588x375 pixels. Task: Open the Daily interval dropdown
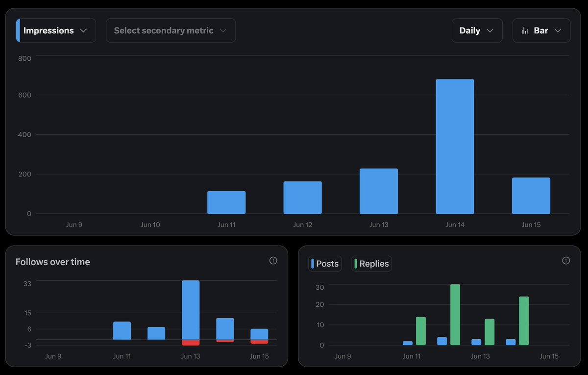click(x=477, y=30)
